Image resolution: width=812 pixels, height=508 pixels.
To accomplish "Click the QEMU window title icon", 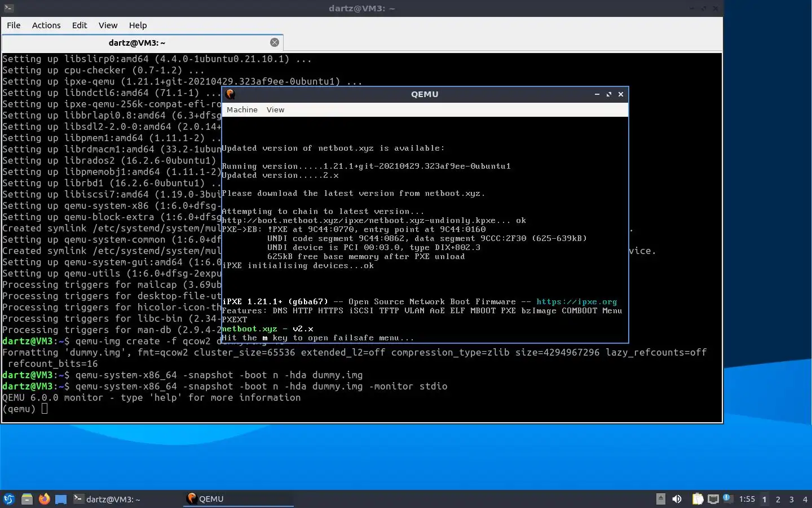I will 230,94.
